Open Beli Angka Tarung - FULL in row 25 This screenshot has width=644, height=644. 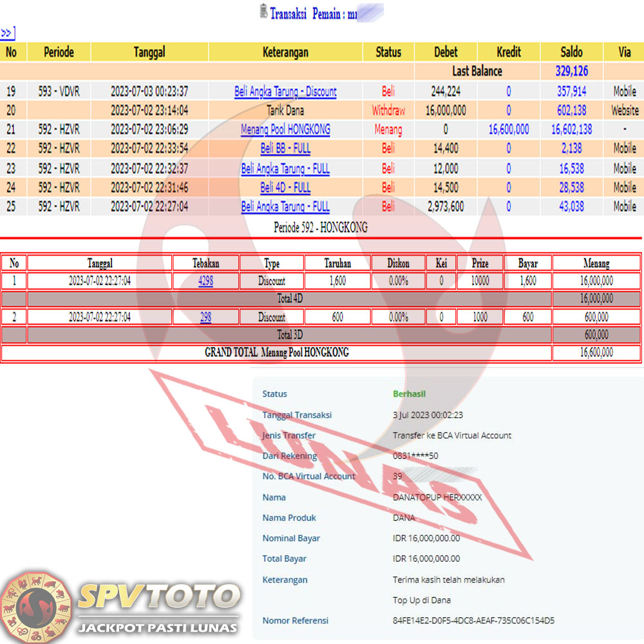(x=285, y=207)
